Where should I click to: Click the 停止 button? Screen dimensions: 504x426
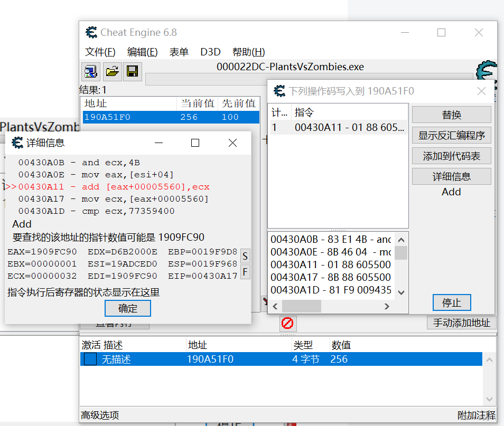click(452, 302)
